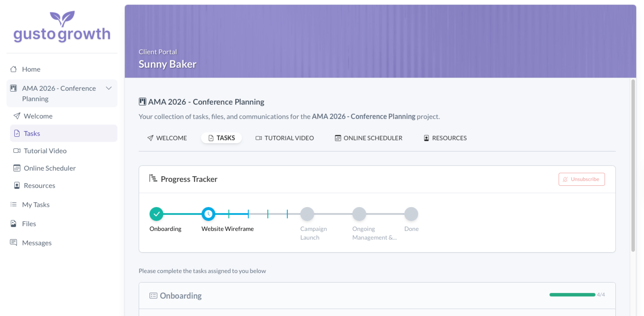Click the Files image icon in sidebar
The width and height of the screenshot is (644, 316).
[x=13, y=224]
